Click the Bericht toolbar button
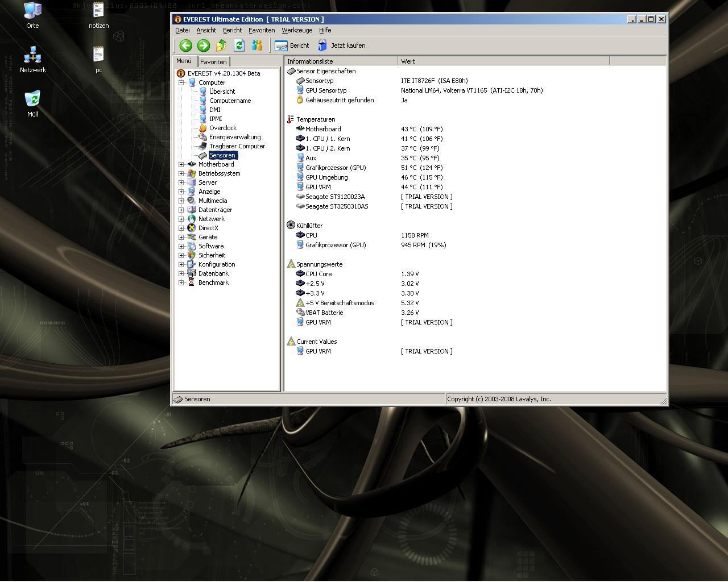 tap(292, 45)
